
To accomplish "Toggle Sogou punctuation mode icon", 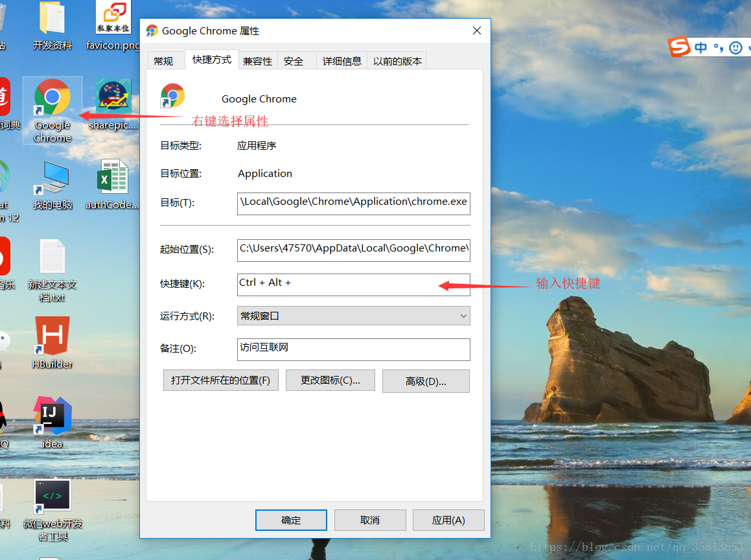I will tap(718, 47).
